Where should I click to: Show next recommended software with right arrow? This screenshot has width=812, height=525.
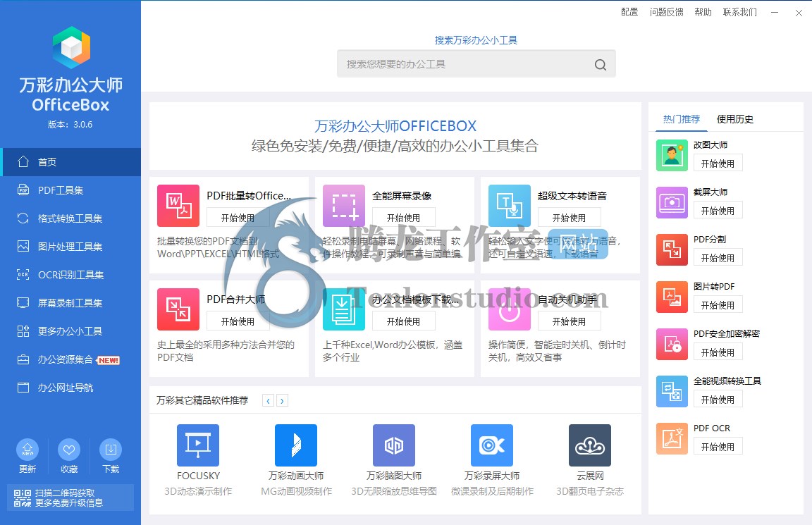click(282, 401)
